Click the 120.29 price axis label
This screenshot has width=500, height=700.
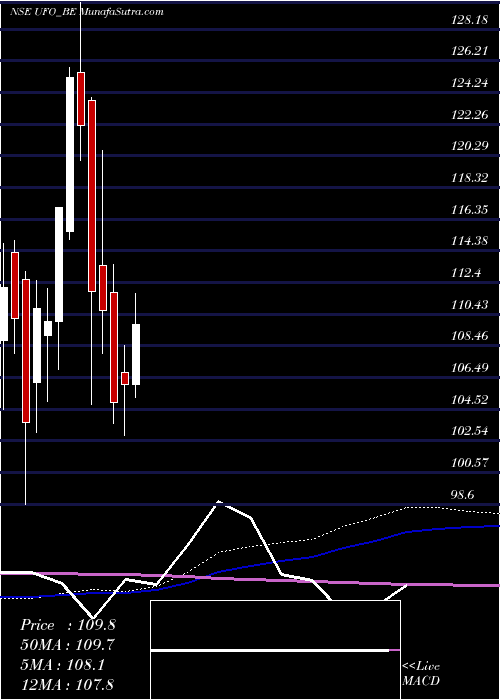[x=469, y=146]
